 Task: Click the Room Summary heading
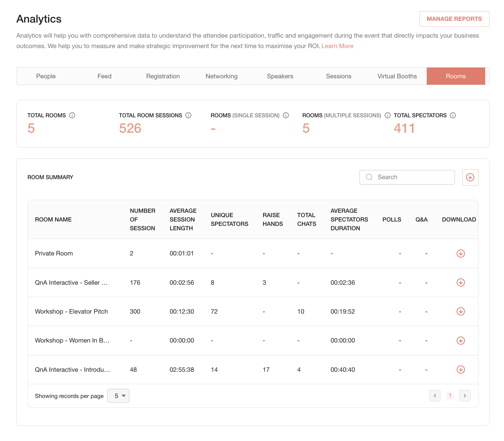coord(50,177)
